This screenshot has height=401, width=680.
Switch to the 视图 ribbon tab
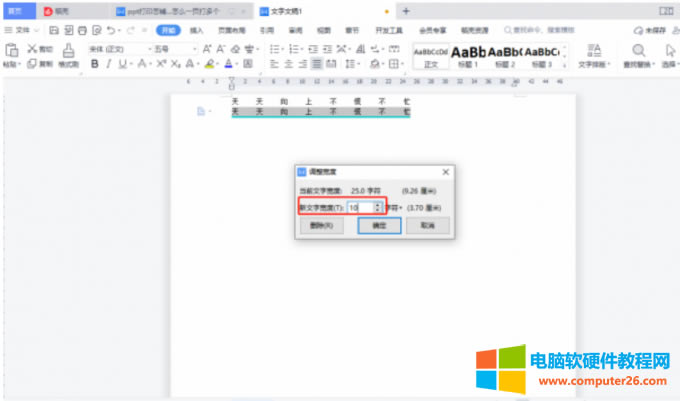324,30
